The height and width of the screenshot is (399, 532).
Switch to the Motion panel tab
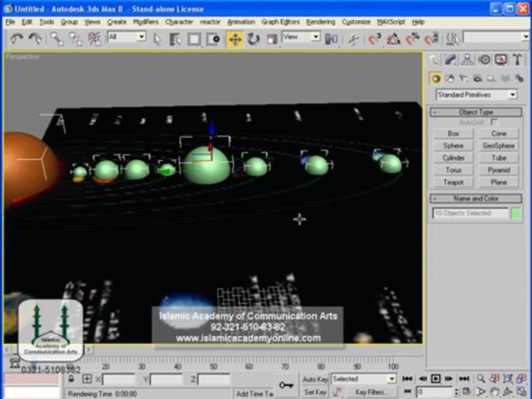[484, 60]
